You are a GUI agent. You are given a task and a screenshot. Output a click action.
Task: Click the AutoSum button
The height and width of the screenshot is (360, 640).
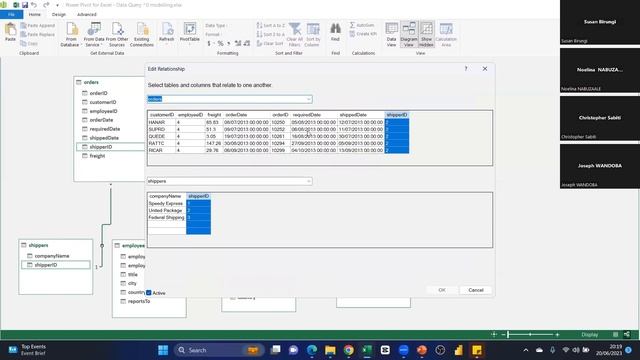coord(362,25)
